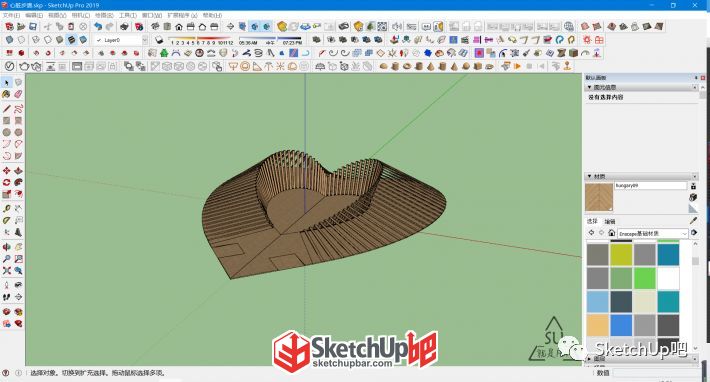
Task: Open the 文件 File menu
Action: point(11,15)
